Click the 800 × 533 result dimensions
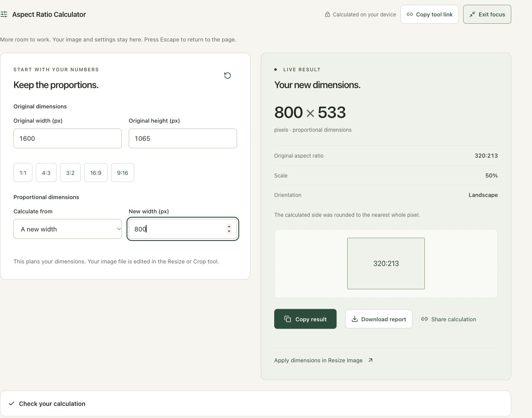 (x=310, y=112)
